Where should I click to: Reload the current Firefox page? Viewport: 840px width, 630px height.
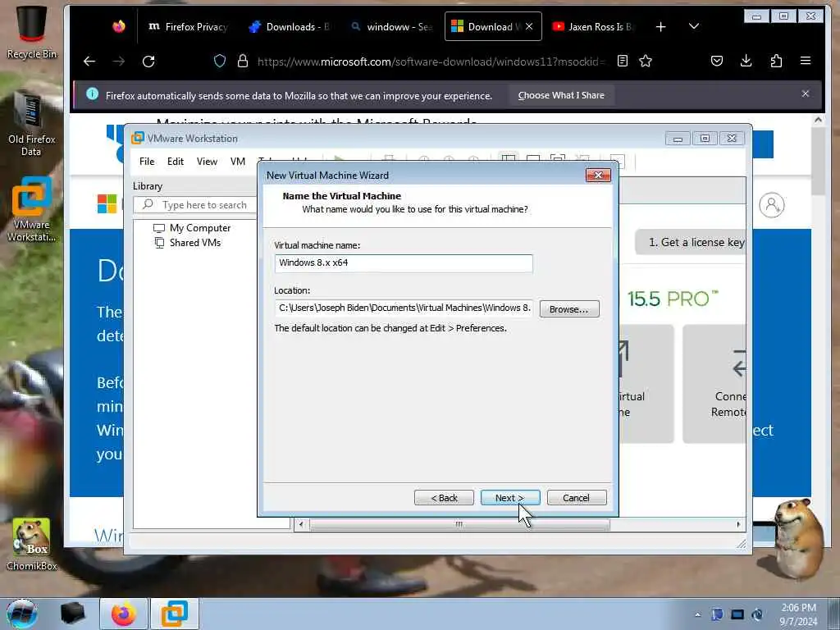point(148,61)
